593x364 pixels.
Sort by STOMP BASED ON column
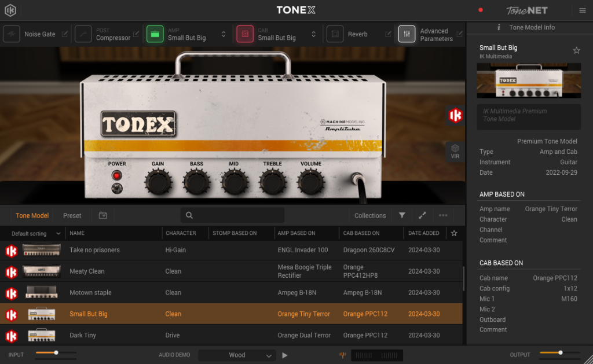[235, 233]
